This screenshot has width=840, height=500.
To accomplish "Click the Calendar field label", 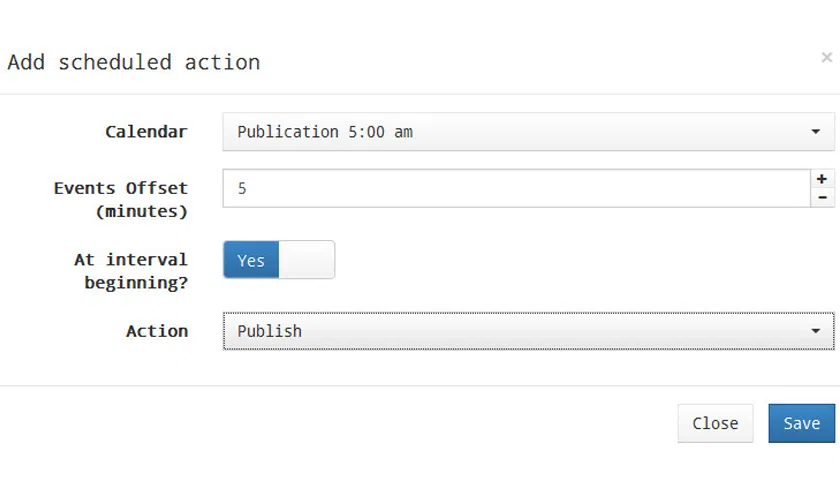I will coord(146,132).
